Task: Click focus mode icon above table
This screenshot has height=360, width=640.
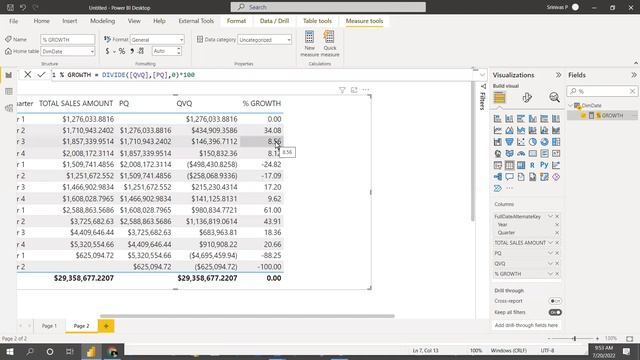Action: tap(354, 90)
